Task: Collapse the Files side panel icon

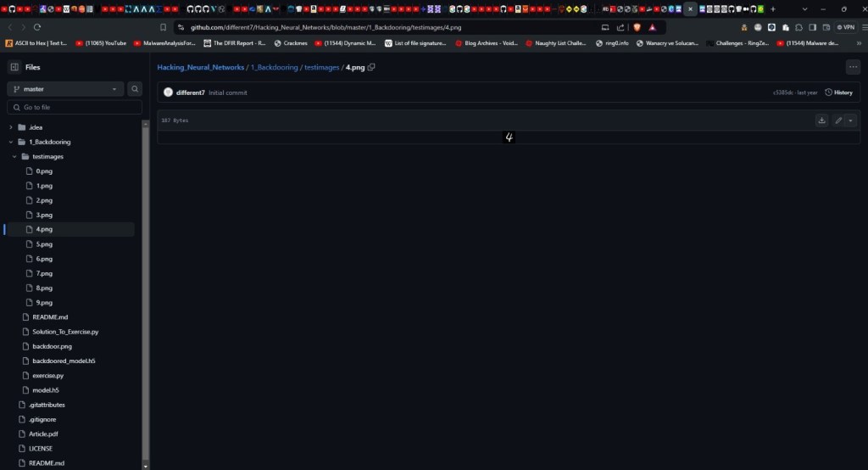Action: (x=14, y=67)
